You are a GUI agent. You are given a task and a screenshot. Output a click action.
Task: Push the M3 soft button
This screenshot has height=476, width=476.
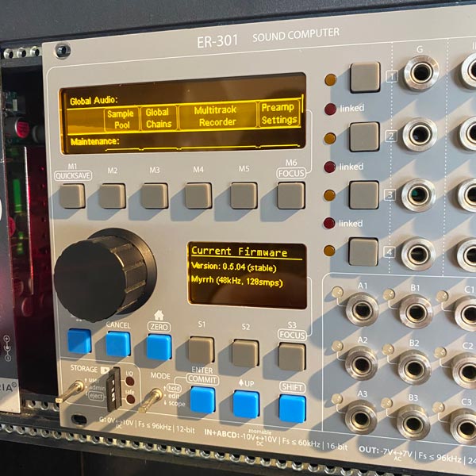[x=155, y=196]
